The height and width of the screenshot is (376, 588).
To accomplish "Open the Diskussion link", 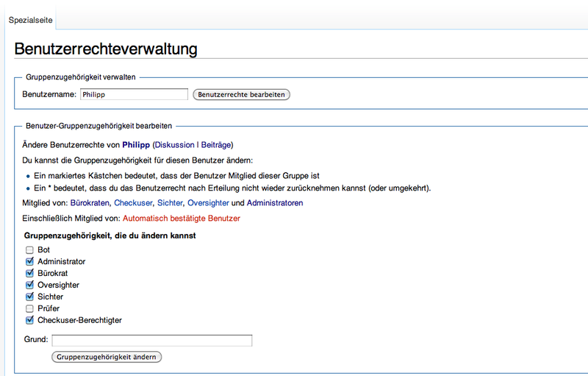I will pyautogui.click(x=175, y=145).
